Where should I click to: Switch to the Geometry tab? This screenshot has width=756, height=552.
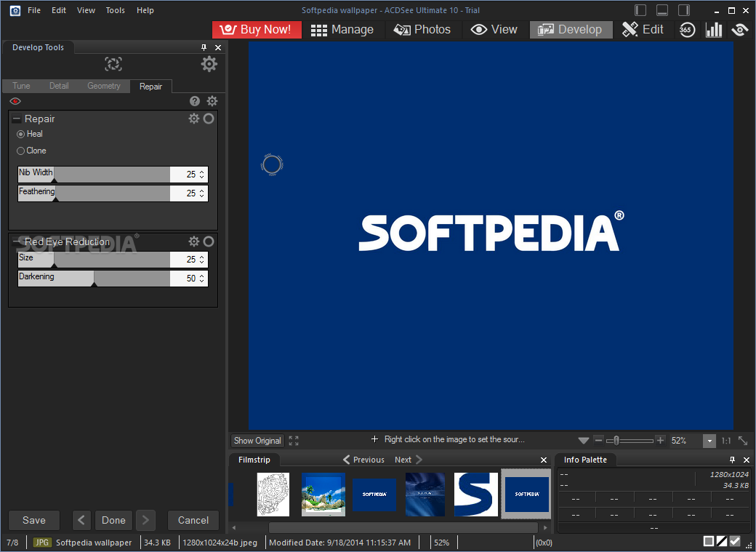[104, 86]
